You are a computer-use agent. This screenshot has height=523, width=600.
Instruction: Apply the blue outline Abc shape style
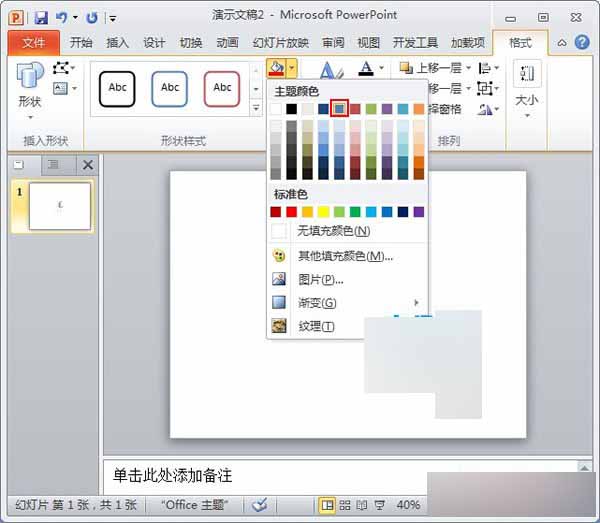pyautogui.click(x=170, y=89)
